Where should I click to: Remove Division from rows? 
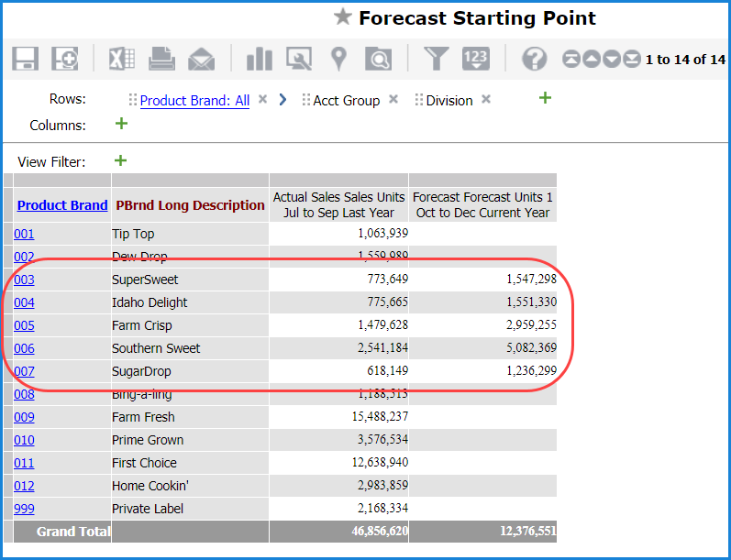pos(486,99)
